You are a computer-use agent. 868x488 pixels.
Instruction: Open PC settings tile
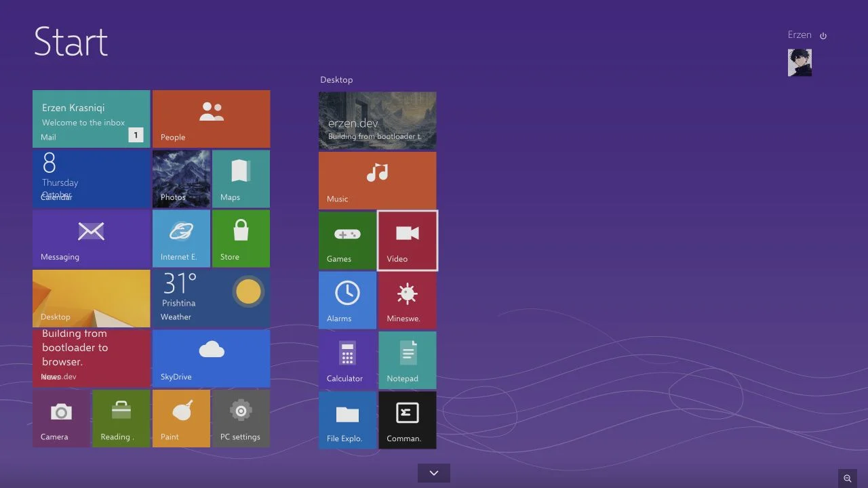pyautogui.click(x=241, y=418)
